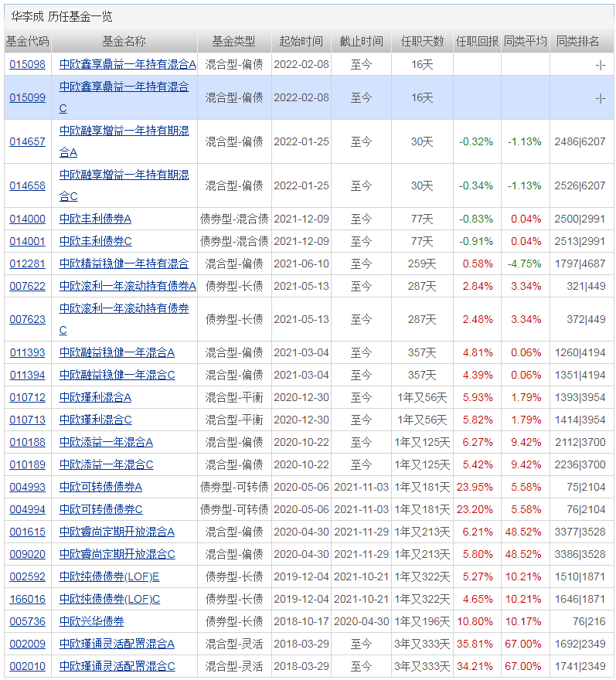Click fund code 014001
Image resolution: width=616 pixels, height=680 pixels.
[x=27, y=241]
